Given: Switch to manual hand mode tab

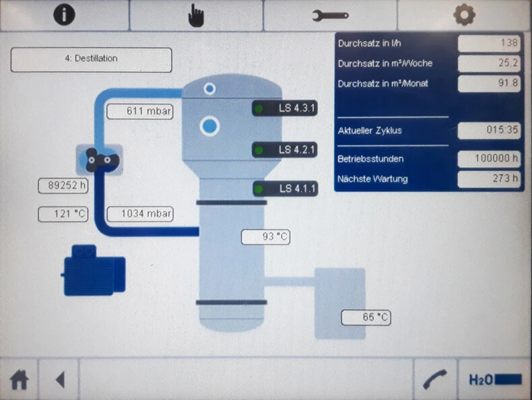Looking at the screenshot, I should [x=196, y=15].
